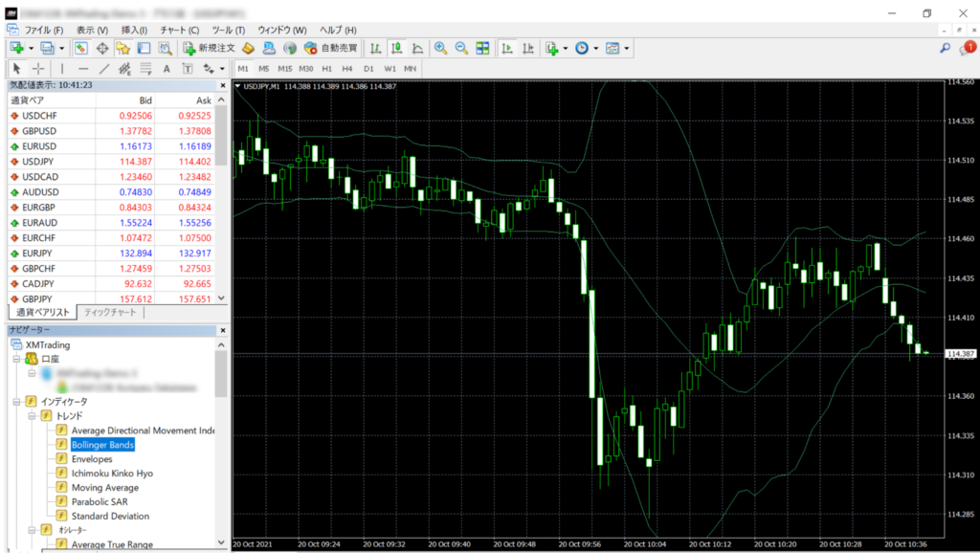The width and height of the screenshot is (980, 553).
Task: Open the MetaEditor book icon
Action: (248, 48)
